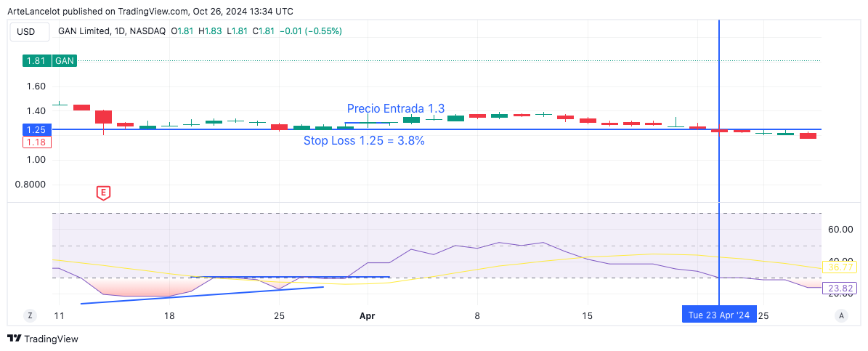Click the Z timezone button
The width and height of the screenshot is (868, 351).
pyautogui.click(x=30, y=315)
